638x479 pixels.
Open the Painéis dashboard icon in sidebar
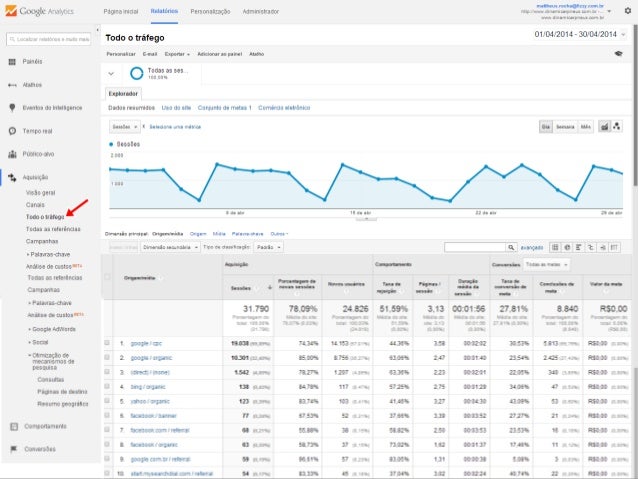(12, 60)
